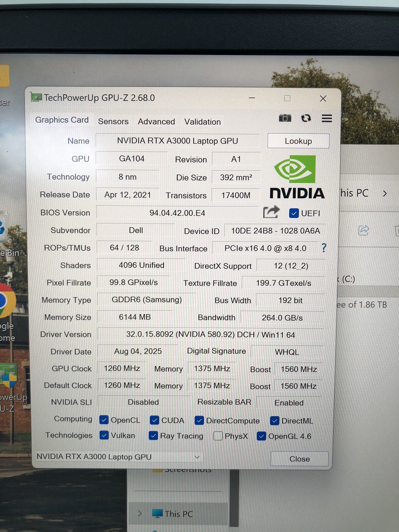Image resolution: width=399 pixels, height=532 pixels.
Task: Click the Bus Width value 192 bit
Action: tap(290, 301)
